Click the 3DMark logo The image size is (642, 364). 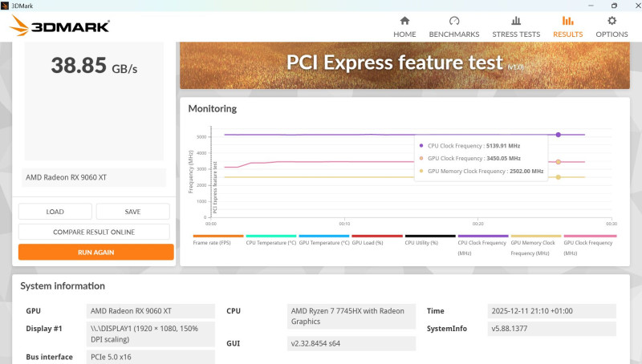coord(59,26)
